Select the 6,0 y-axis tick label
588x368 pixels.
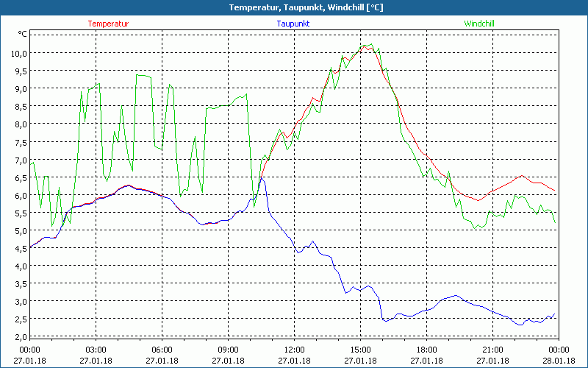[x=19, y=195]
